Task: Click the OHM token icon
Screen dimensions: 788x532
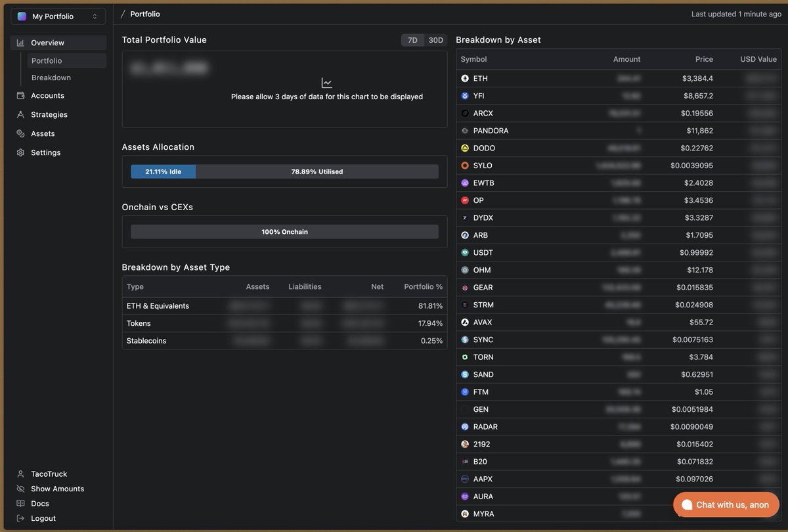Action: click(465, 270)
